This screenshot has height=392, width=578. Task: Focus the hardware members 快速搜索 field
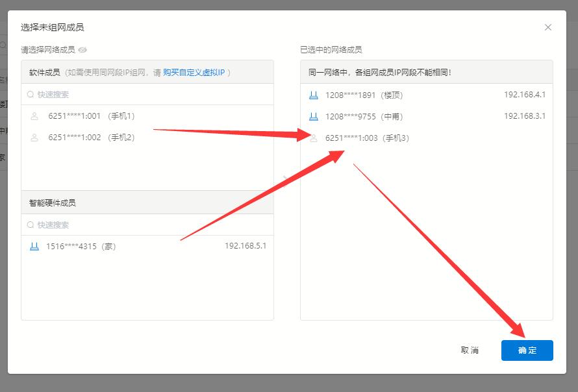[147, 225]
